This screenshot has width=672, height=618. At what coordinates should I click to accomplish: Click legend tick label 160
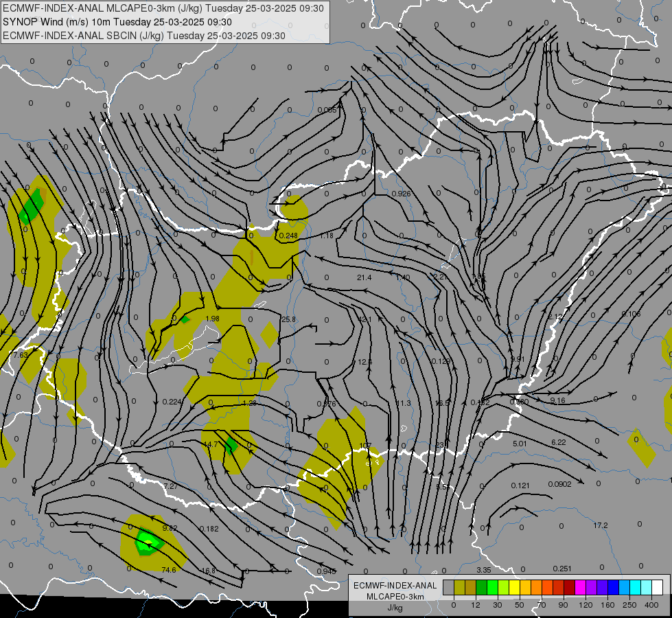pos(607,605)
